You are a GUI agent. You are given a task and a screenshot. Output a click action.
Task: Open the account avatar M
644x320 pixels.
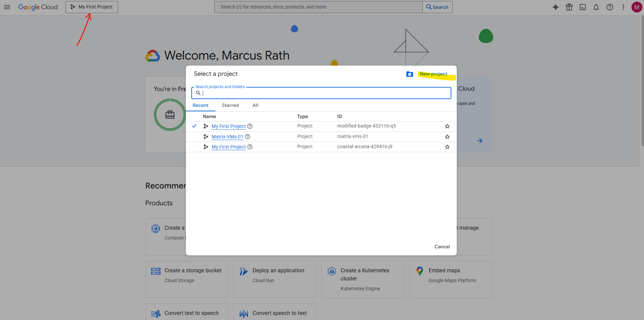(637, 7)
